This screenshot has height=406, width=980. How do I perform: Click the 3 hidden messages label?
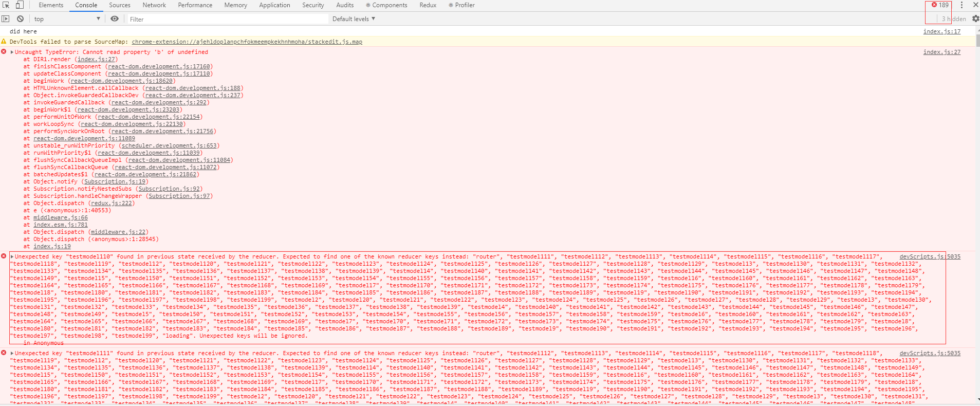tap(954, 19)
